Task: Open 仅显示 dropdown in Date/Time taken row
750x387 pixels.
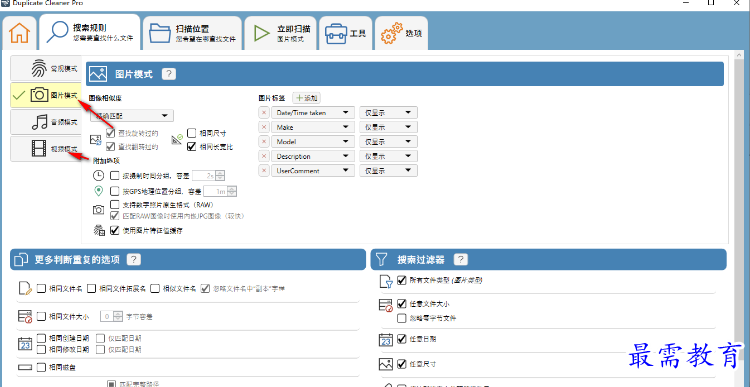Action: pyautogui.click(x=388, y=113)
